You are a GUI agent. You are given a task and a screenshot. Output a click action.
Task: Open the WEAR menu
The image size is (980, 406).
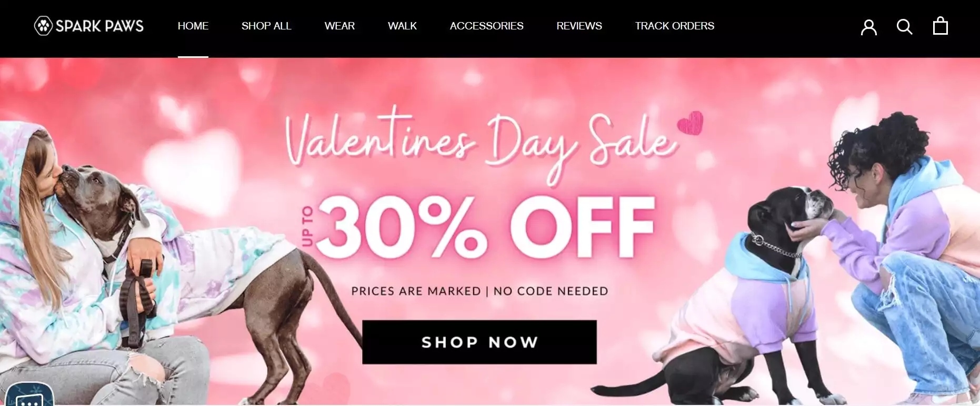click(339, 26)
